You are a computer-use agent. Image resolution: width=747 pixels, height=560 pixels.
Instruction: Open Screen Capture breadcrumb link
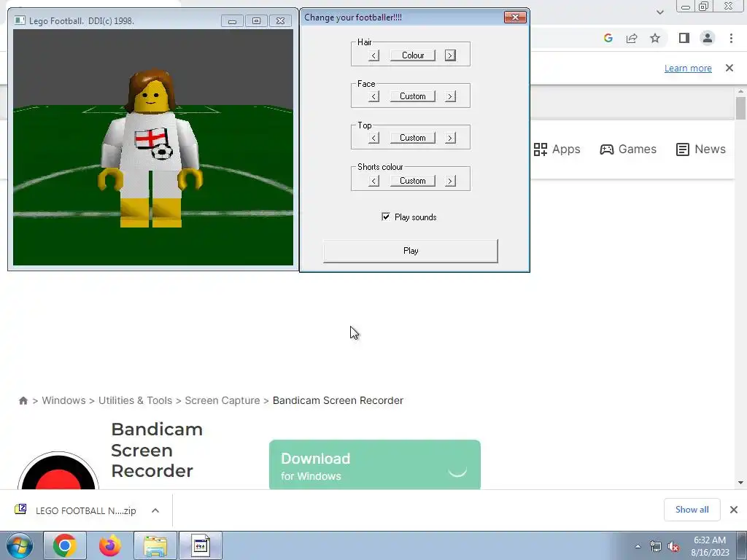(222, 400)
